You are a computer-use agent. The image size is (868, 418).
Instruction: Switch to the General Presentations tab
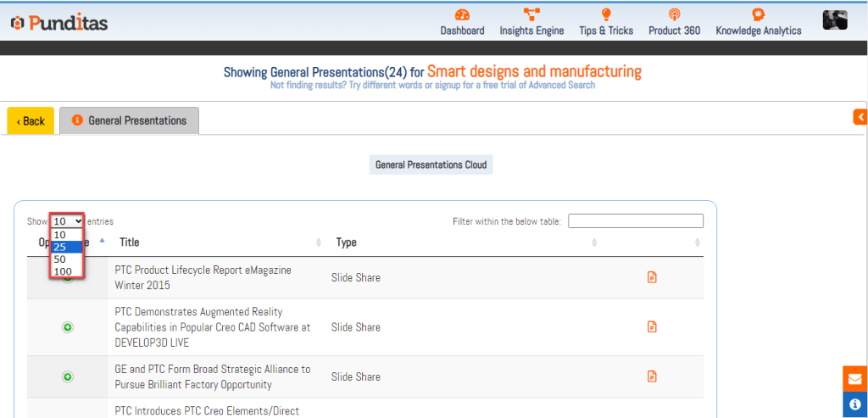pos(130,120)
